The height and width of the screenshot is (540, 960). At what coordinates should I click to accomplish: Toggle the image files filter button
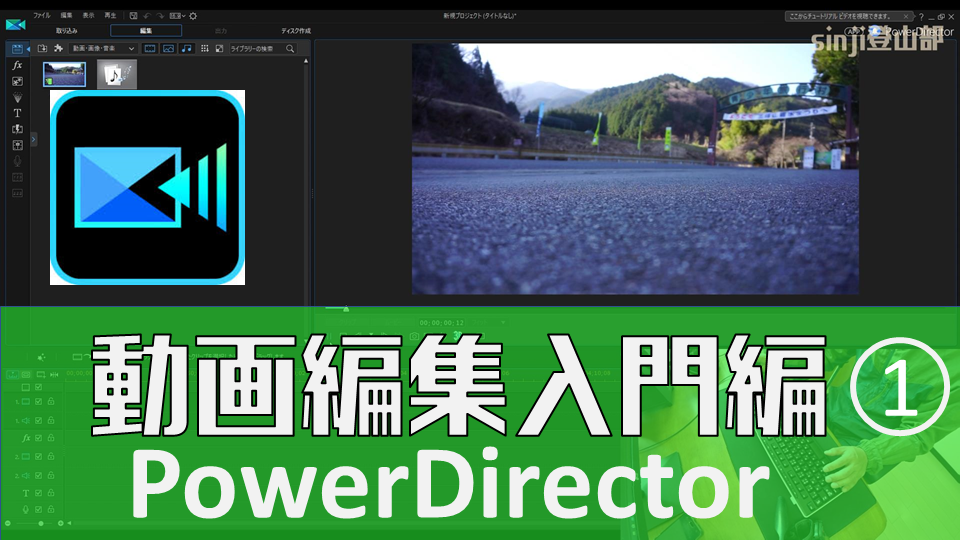(168, 48)
